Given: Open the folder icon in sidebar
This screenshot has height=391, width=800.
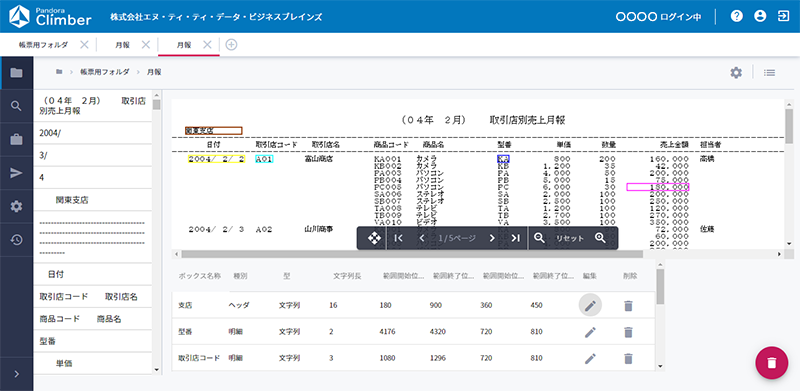Looking at the screenshot, I should (16, 73).
